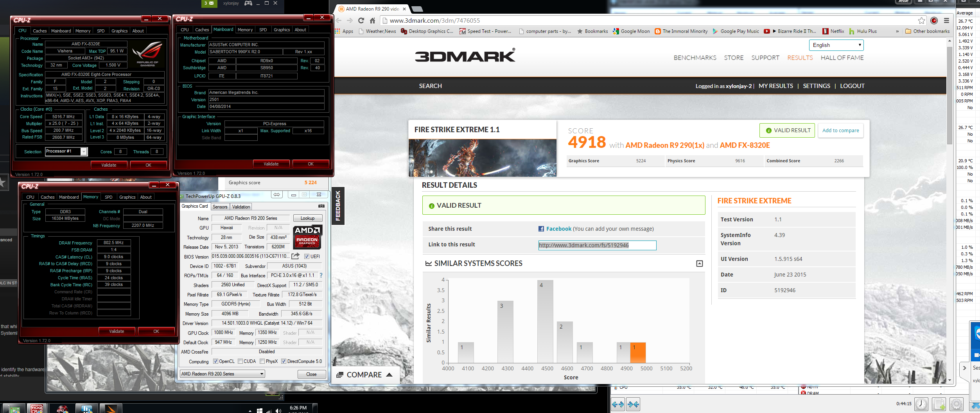The height and width of the screenshot is (413, 980).
Task: Toggle the UEFI checkbox in GPU-Z
Action: point(307,257)
